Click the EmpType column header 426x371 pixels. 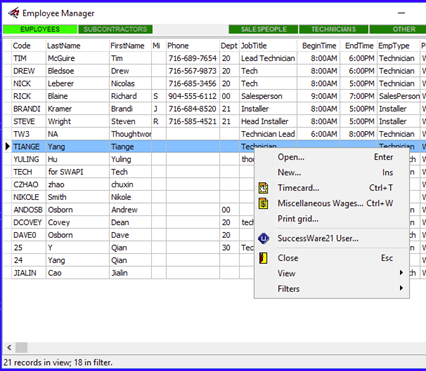point(398,46)
